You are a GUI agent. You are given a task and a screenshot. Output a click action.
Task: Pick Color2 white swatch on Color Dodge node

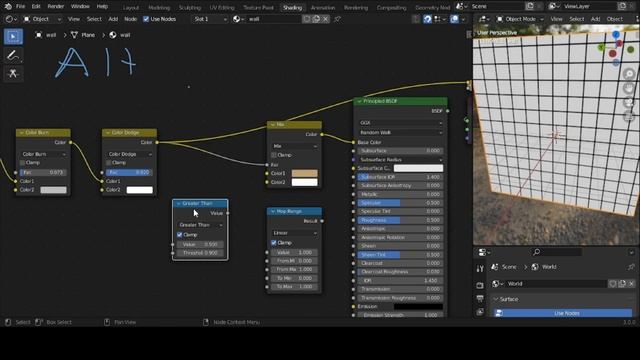coord(140,190)
